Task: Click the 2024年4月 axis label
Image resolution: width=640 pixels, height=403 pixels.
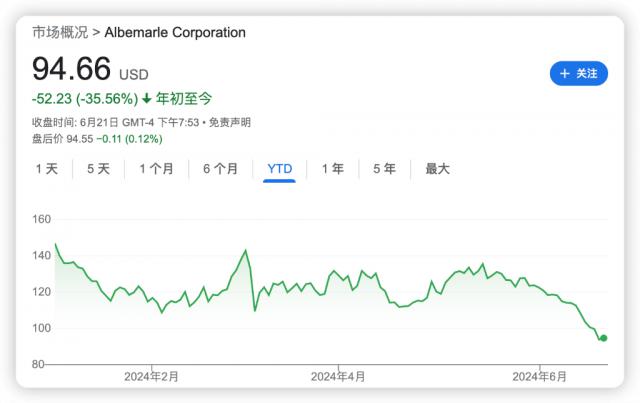Action: tap(338, 377)
